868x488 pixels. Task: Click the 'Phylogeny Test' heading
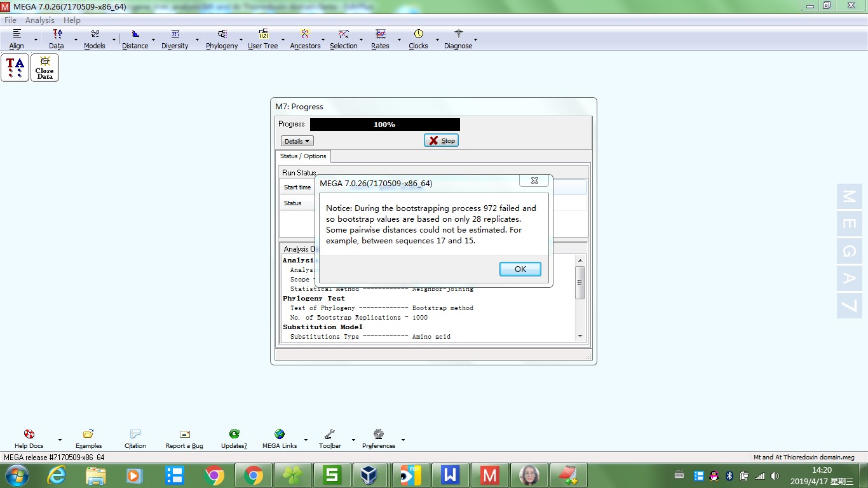(314, 299)
